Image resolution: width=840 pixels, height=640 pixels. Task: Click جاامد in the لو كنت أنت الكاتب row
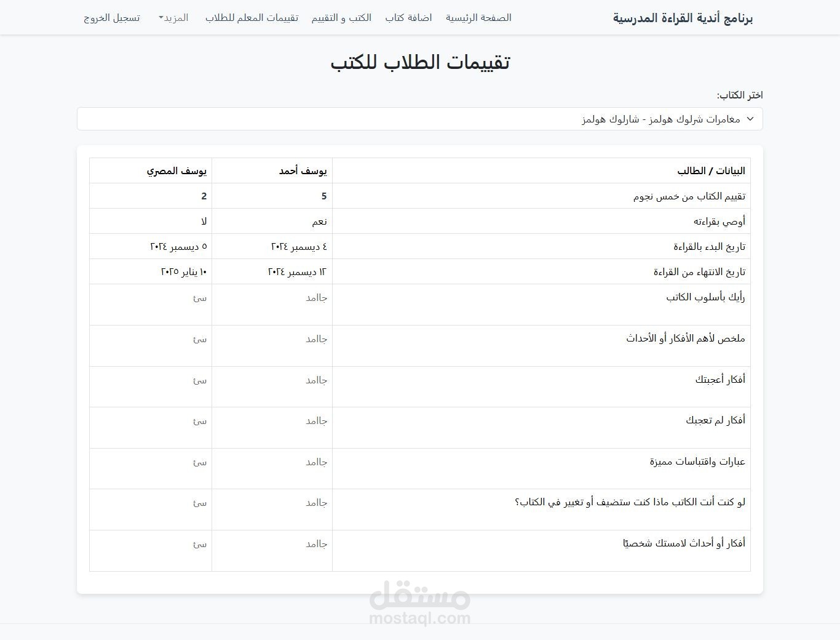pyautogui.click(x=317, y=503)
